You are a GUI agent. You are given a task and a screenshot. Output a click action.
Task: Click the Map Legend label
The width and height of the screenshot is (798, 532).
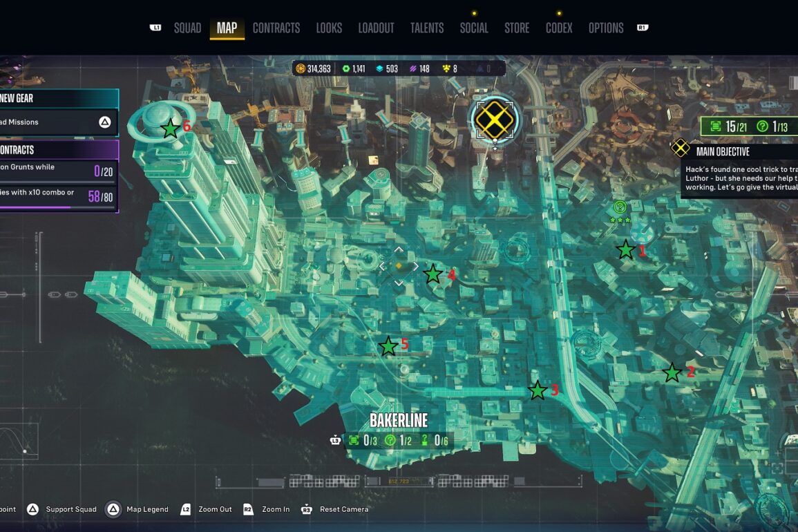147,509
